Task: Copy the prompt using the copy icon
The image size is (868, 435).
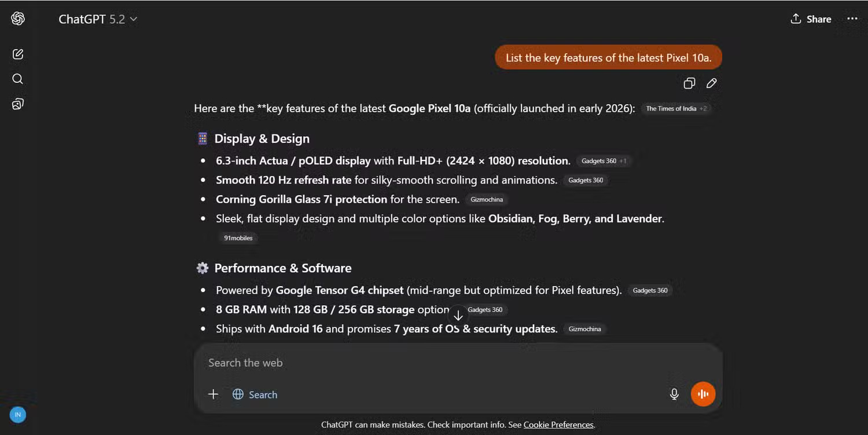Action: click(689, 83)
